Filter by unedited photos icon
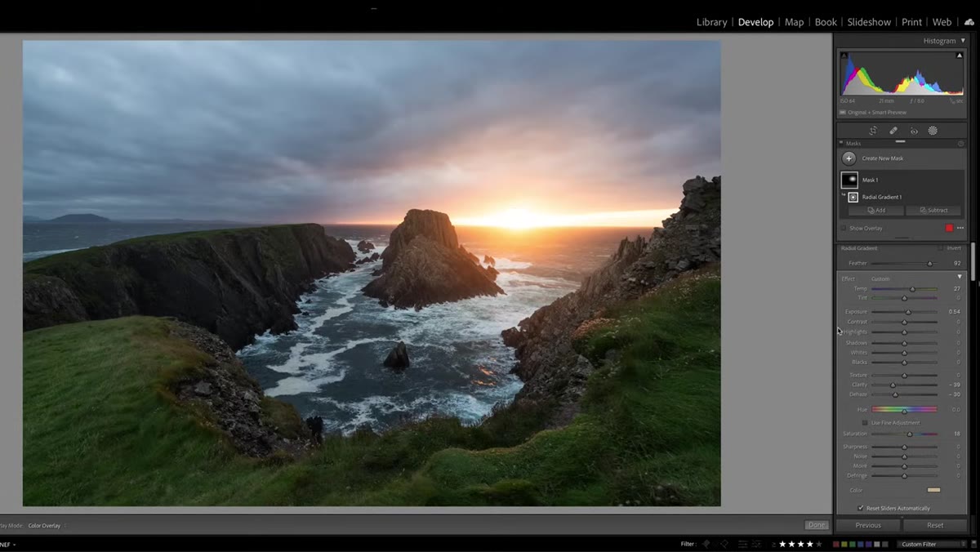The width and height of the screenshot is (980, 552). point(757,544)
